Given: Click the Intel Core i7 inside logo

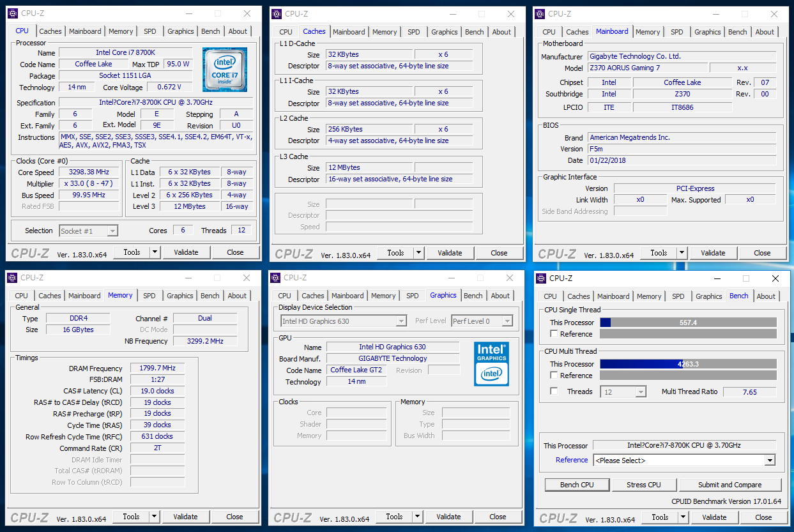Looking at the screenshot, I should [225, 70].
